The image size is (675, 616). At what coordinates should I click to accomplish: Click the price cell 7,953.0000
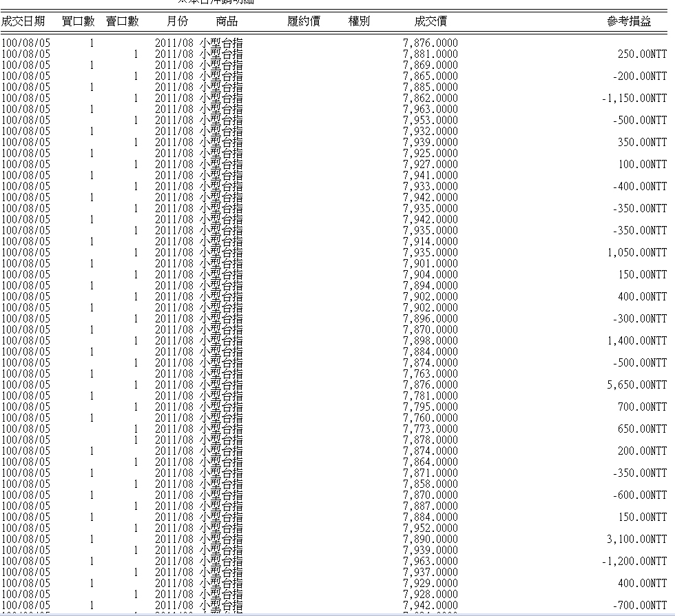point(430,121)
